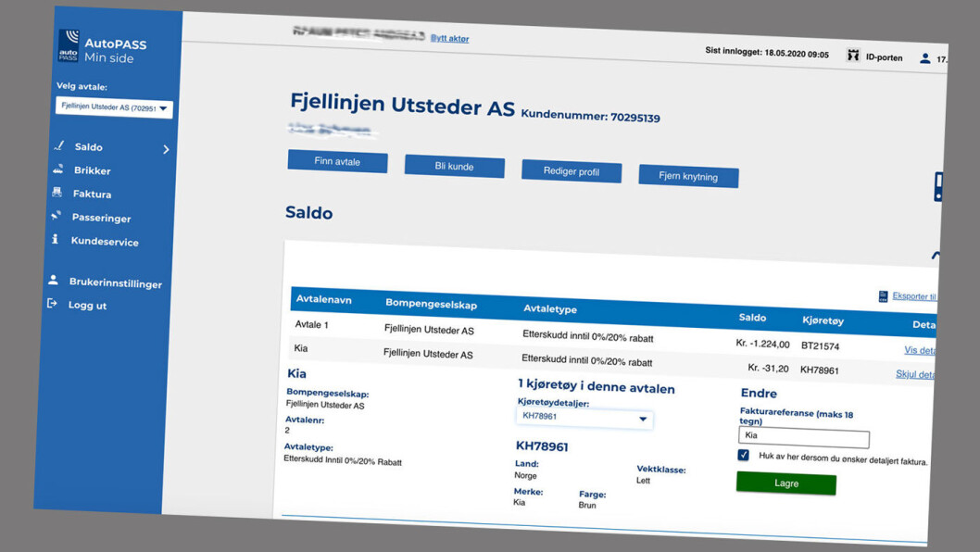The image size is (980, 552).
Task: Click the AutoPASS logo icon
Action: pos(69,45)
